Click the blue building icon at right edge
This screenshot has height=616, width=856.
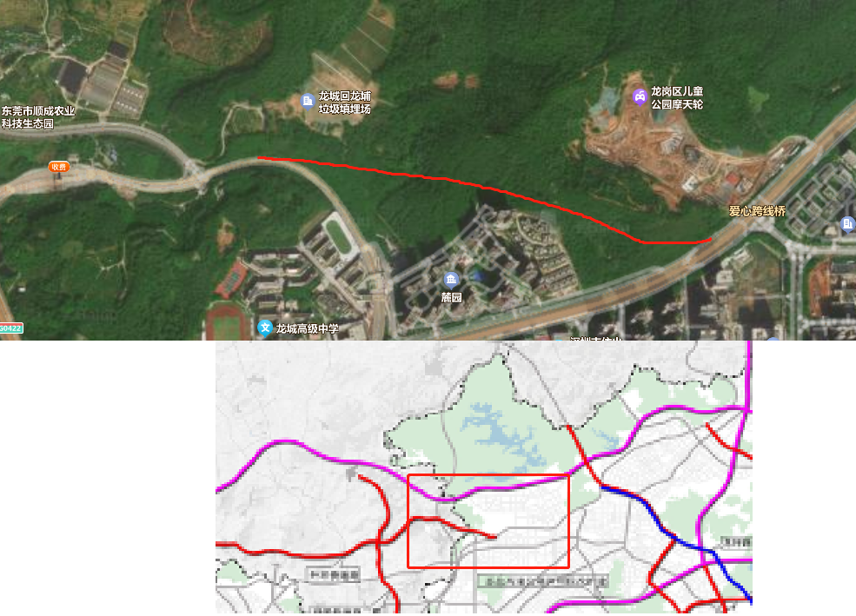point(848,223)
